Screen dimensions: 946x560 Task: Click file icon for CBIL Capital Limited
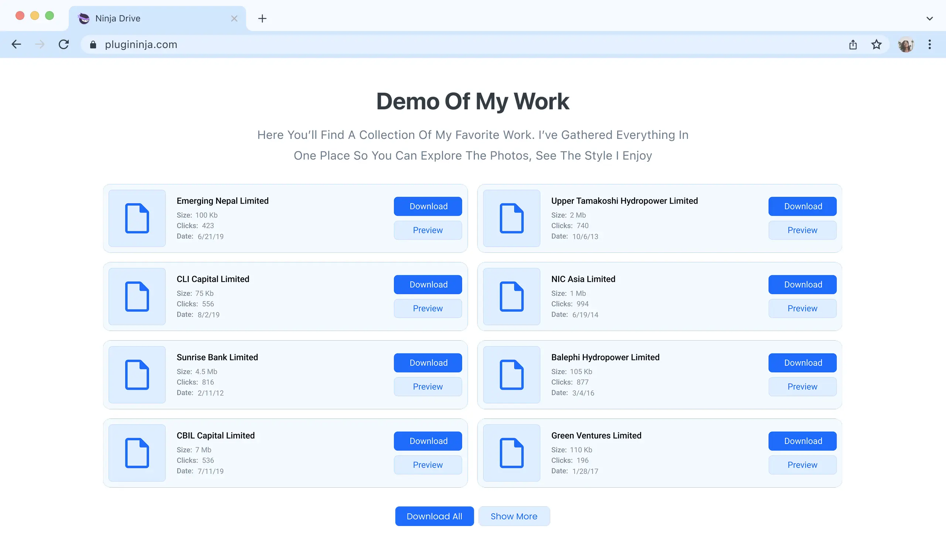pyautogui.click(x=137, y=453)
